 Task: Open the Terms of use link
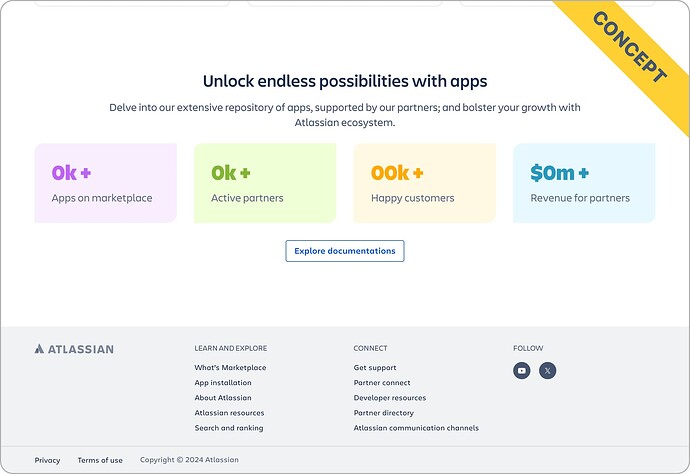coord(100,460)
